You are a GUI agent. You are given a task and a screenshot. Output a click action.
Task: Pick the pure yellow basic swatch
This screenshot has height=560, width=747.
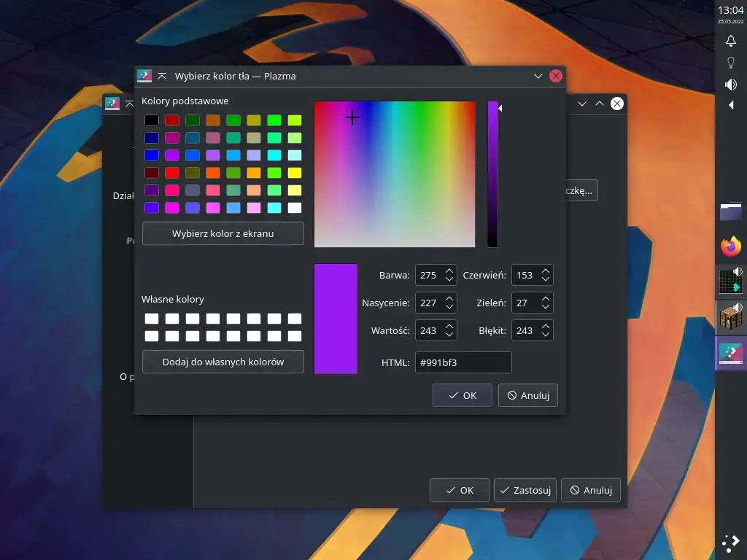[x=295, y=173]
